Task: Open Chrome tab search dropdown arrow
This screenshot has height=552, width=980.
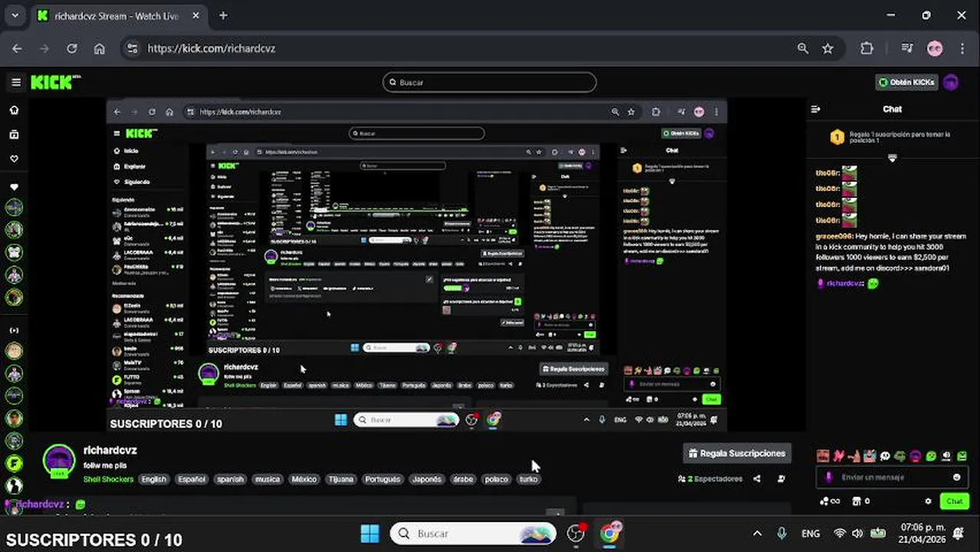Action: coord(14,15)
